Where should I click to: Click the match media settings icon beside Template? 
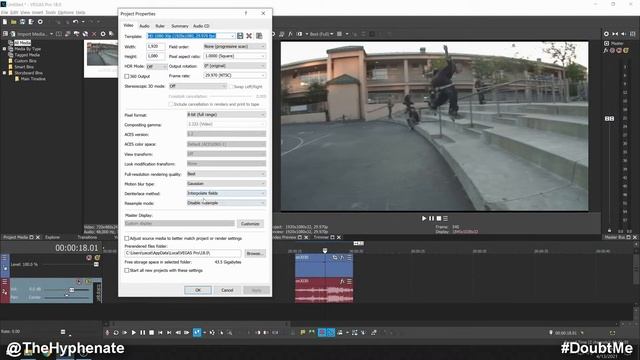[259, 36]
